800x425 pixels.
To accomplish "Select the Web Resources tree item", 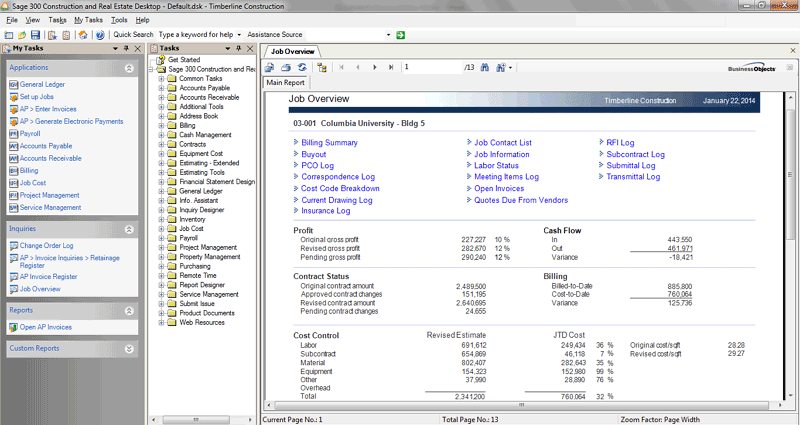I will tap(202, 322).
